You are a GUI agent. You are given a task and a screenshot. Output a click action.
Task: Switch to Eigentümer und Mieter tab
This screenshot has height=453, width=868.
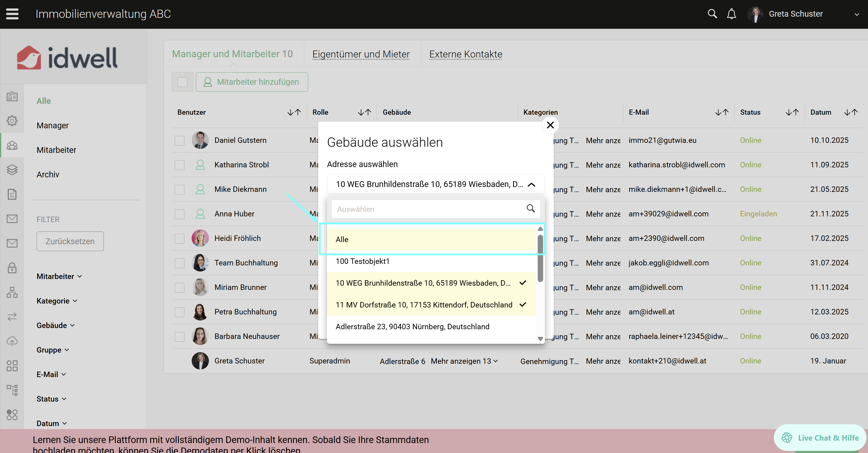click(x=361, y=54)
